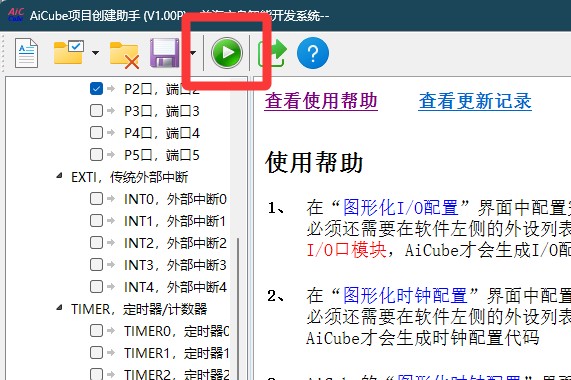Check the P3口 端口3 checkbox

coord(97,110)
